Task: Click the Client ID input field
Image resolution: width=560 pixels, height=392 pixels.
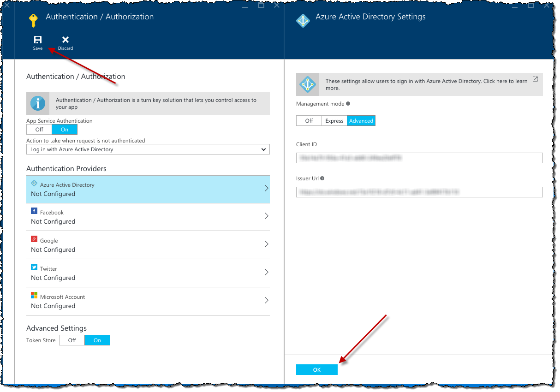Action: [x=419, y=158]
